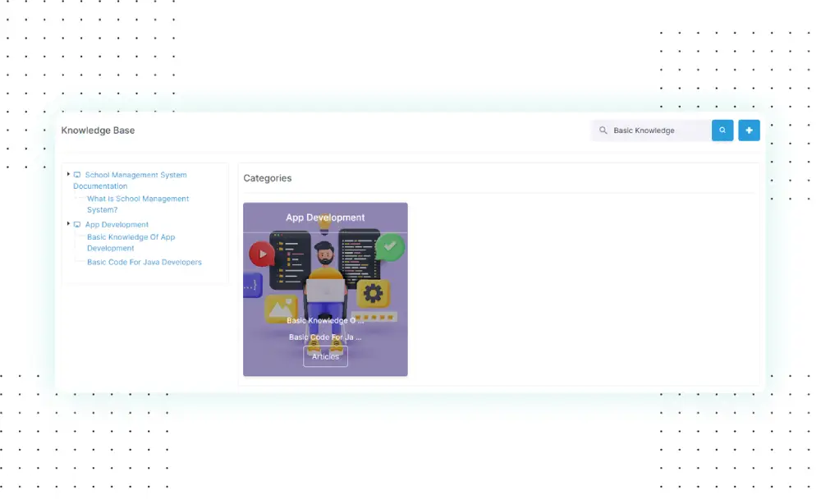
Task: Click the Categories section heading
Action: 268,178
